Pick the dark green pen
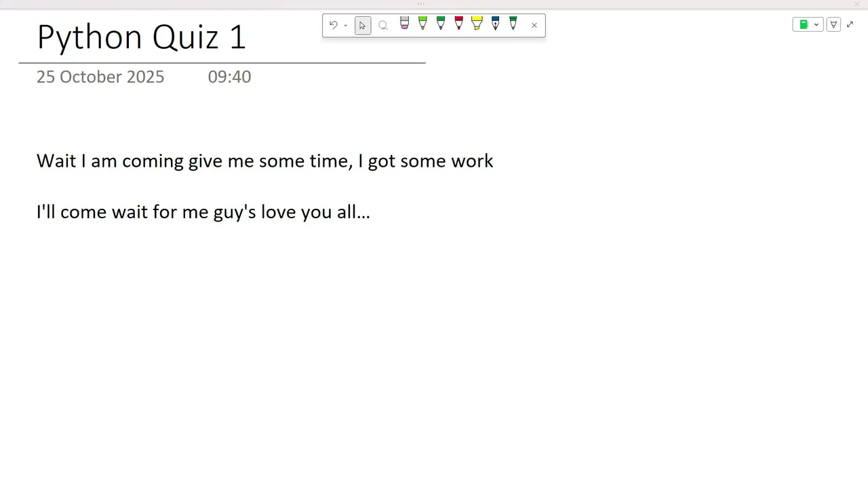868x488 pixels. tap(441, 24)
